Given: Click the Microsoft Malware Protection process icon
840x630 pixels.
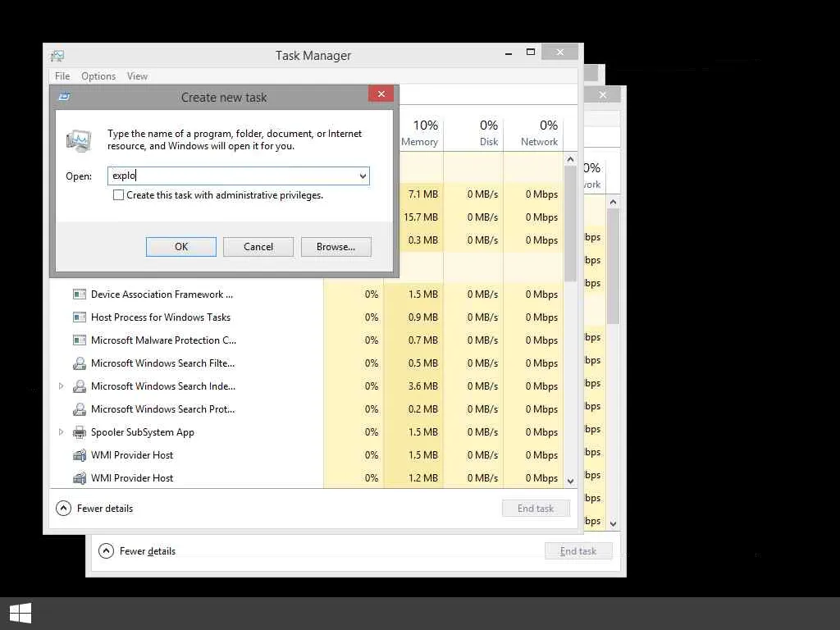Looking at the screenshot, I should (80, 340).
